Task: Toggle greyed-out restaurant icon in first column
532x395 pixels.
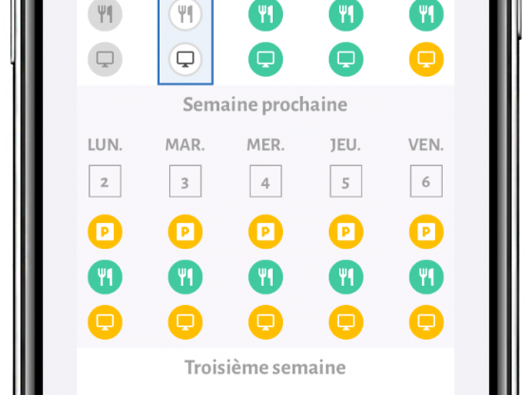Action: coord(104,14)
